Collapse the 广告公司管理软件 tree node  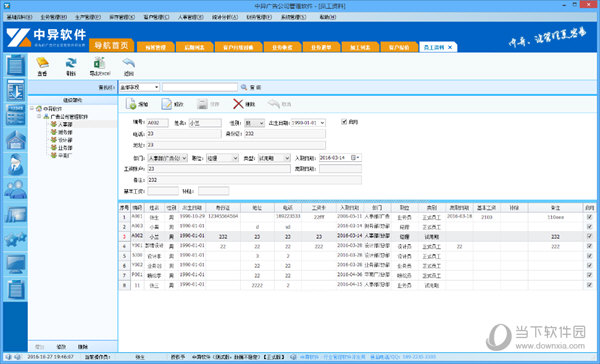coord(39,116)
